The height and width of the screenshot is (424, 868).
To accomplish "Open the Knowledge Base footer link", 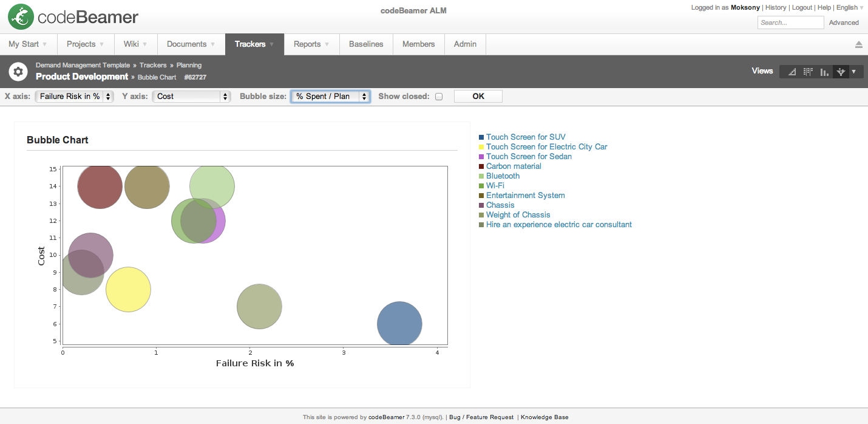I will tap(544, 417).
